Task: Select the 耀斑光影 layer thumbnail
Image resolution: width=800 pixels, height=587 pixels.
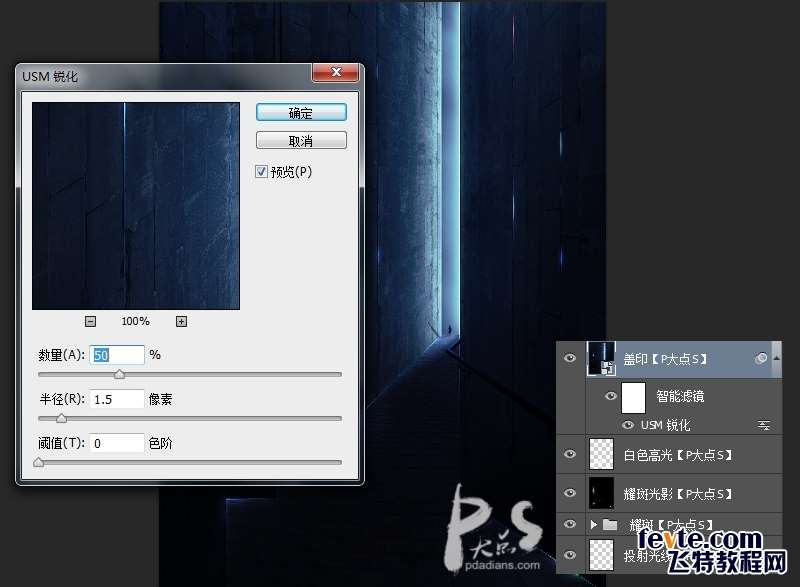Action: (601, 493)
